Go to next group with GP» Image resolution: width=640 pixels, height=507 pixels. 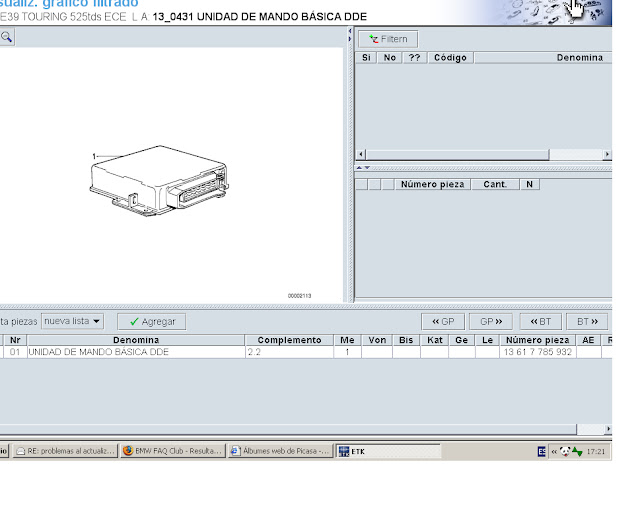[x=491, y=322]
